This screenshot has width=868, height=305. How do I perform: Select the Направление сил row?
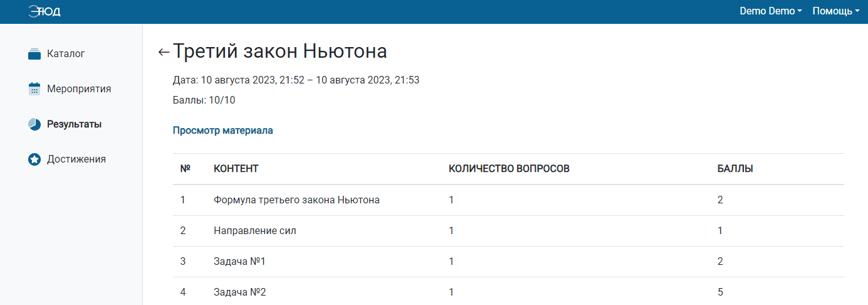(x=508, y=231)
